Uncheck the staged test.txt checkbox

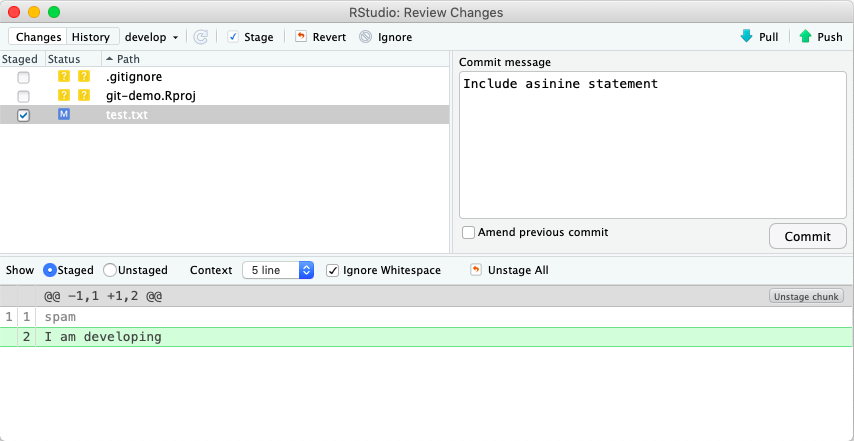click(23, 115)
